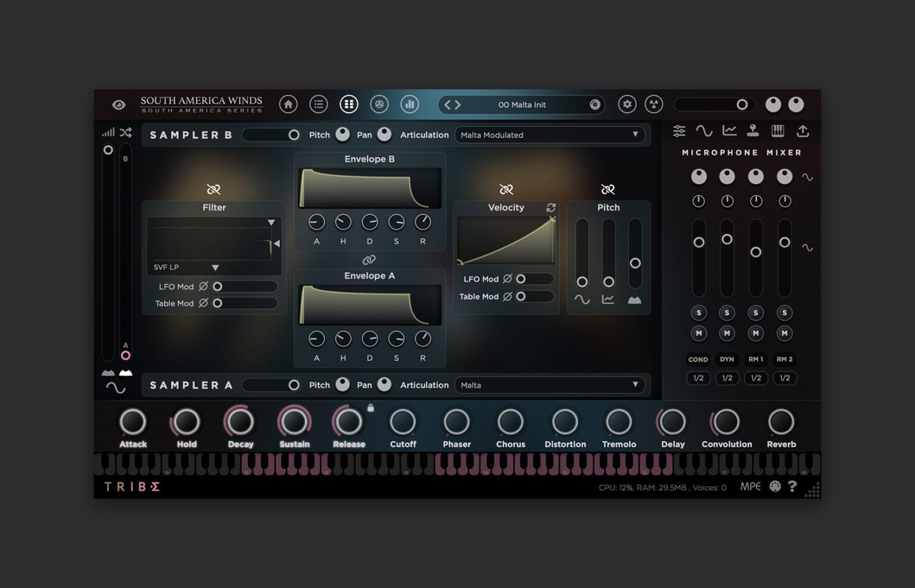Open the Sampler B Articulation dropdown
The image size is (915, 588).
tap(549, 135)
